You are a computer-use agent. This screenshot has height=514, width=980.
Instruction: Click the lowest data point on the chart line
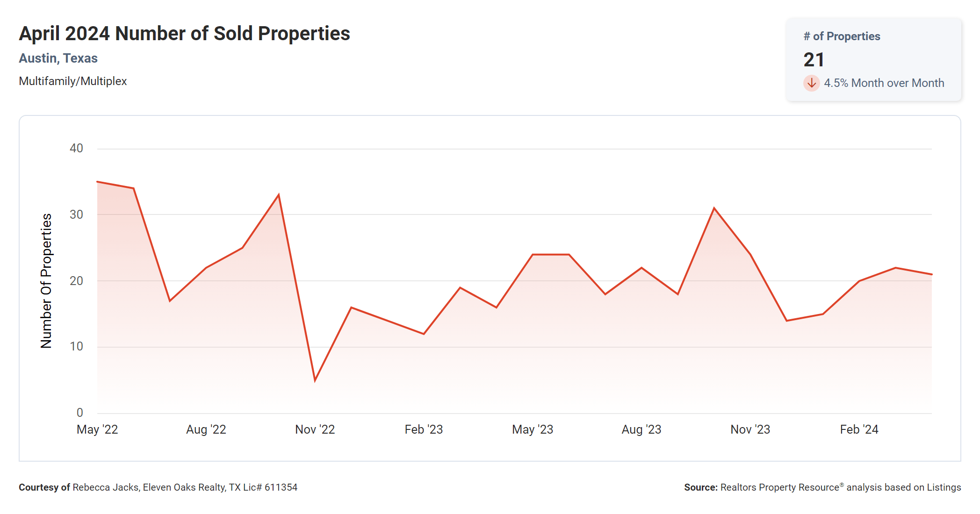coord(315,380)
